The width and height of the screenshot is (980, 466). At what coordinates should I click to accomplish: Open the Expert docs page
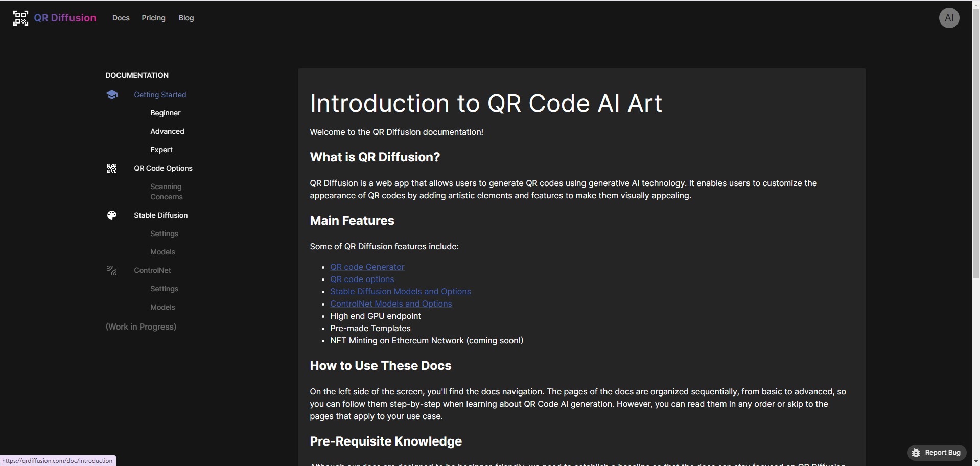[x=161, y=150]
